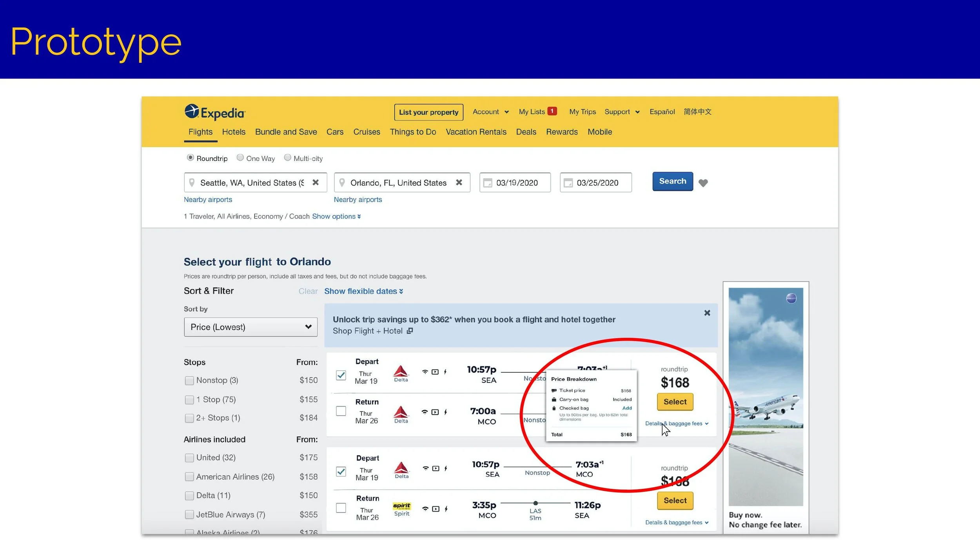Screen dimensions: 980x552
Task: Clear the Seattle origin field with X icon
Action: pos(316,182)
